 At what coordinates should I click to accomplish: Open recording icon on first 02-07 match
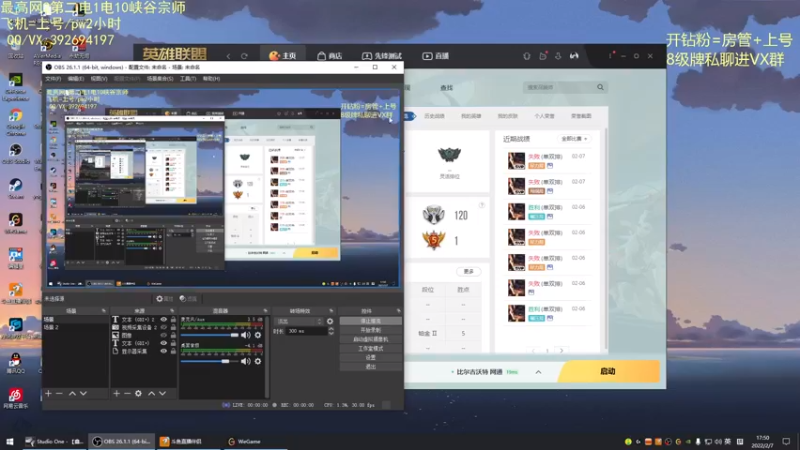point(549,166)
